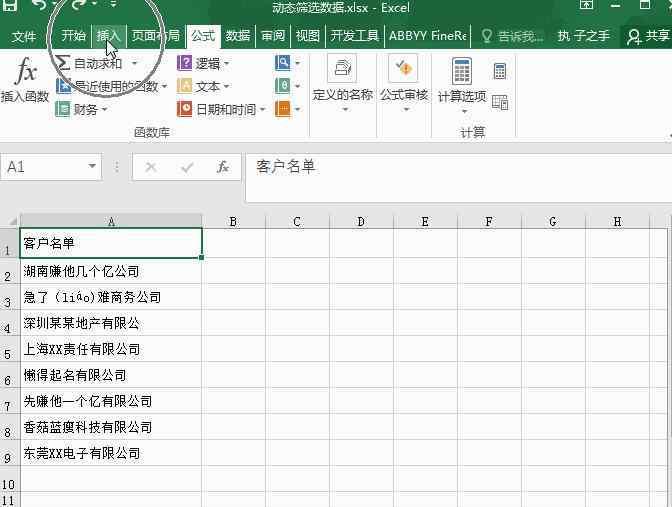Click the formula bar fx icon
Image resolution: width=672 pixels, height=507 pixels.
click(223, 167)
